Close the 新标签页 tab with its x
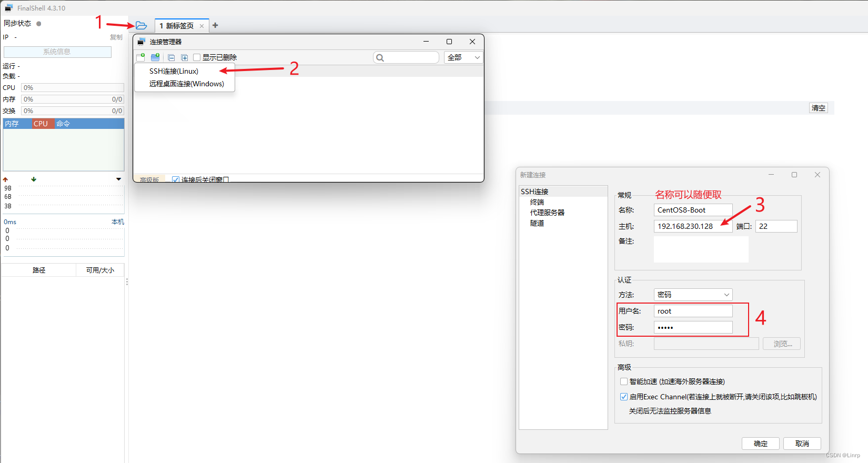This screenshot has height=463, width=868. 201,26
